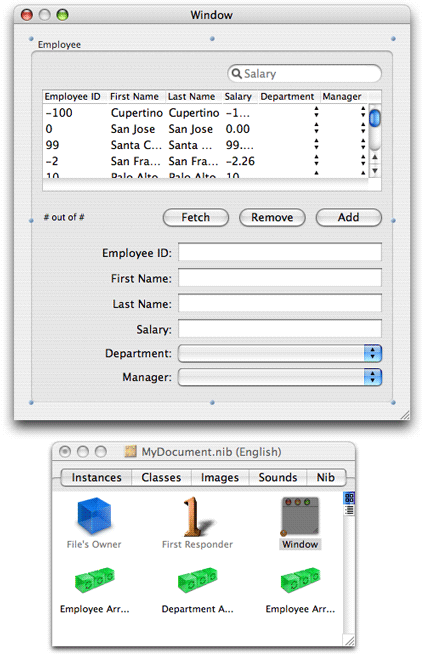The width and height of the screenshot is (425, 661).
Task: Open Manager popup in the -100 row
Action: tap(363, 112)
